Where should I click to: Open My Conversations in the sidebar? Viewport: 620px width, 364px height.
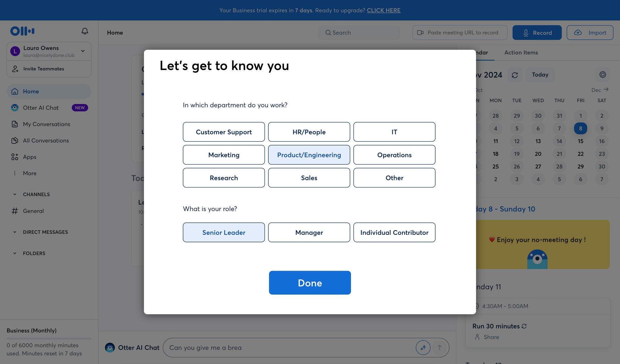[46, 124]
